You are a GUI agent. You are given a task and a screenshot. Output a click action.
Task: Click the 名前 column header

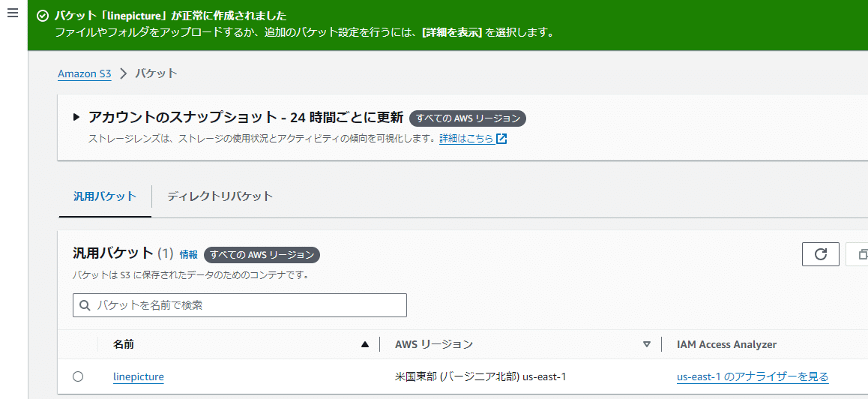point(124,345)
